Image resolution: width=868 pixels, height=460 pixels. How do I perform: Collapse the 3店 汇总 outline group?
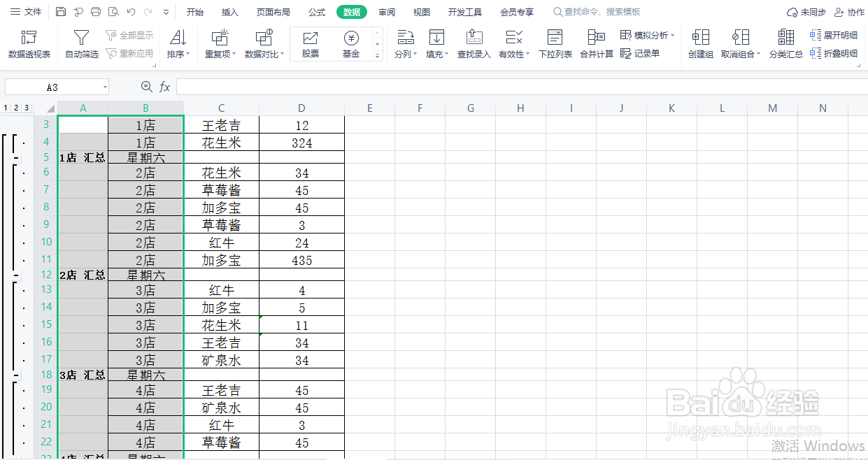[x=15, y=376]
